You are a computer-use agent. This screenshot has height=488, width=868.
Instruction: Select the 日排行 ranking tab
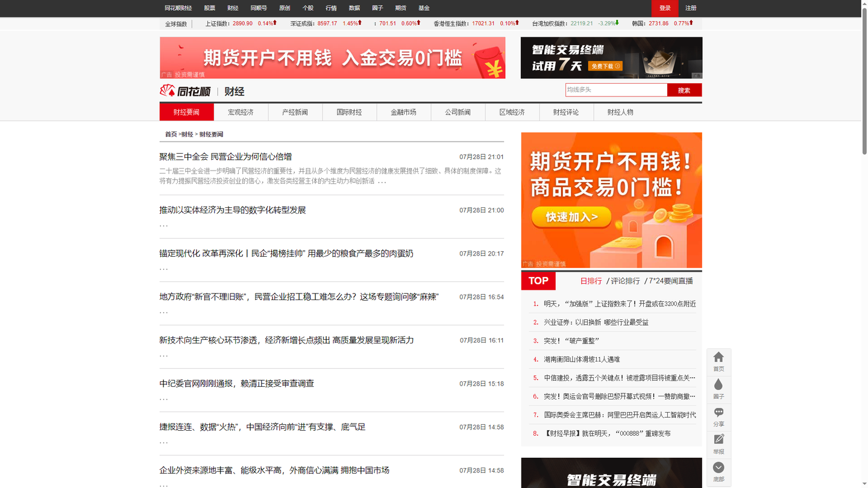591,281
